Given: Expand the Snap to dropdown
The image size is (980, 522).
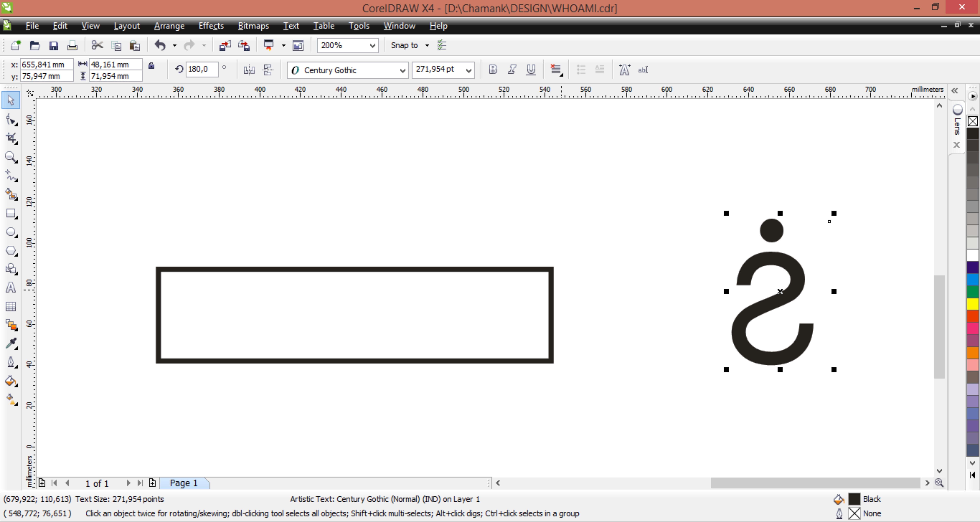Looking at the screenshot, I should [427, 46].
